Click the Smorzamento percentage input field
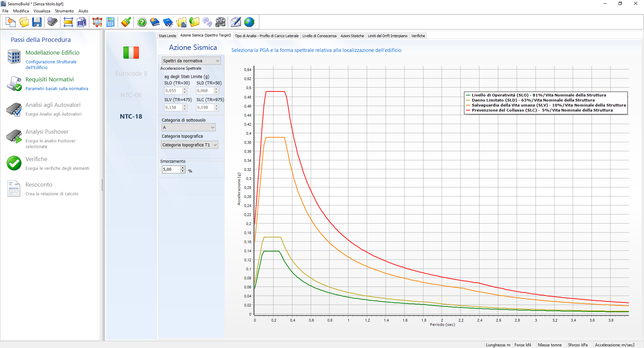 (x=171, y=169)
